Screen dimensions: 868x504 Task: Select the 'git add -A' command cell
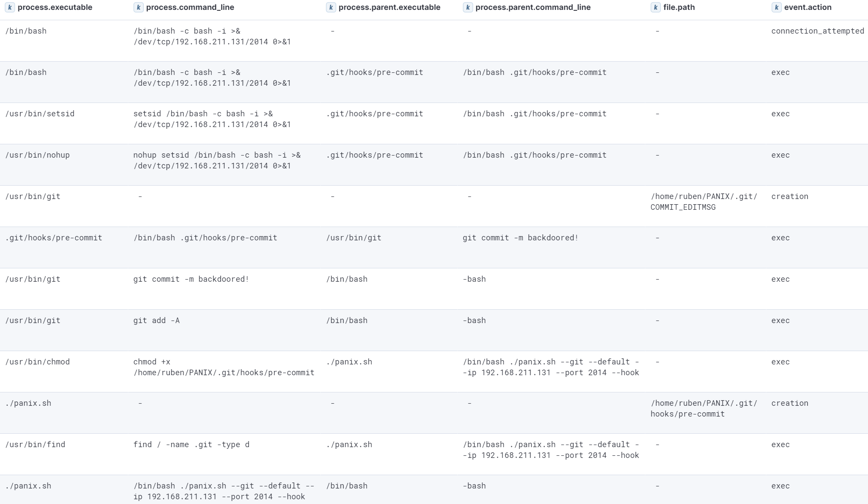click(156, 320)
